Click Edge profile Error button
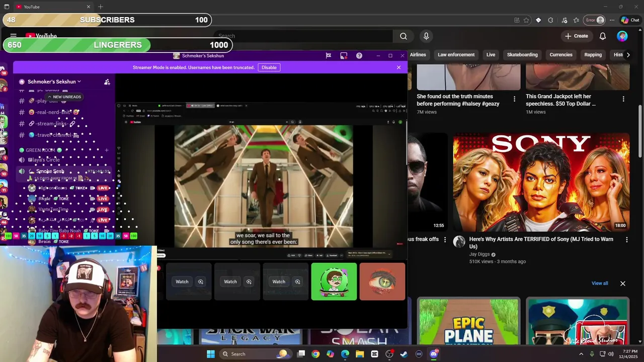Image resolution: width=644 pixels, height=362 pixels. [595, 20]
